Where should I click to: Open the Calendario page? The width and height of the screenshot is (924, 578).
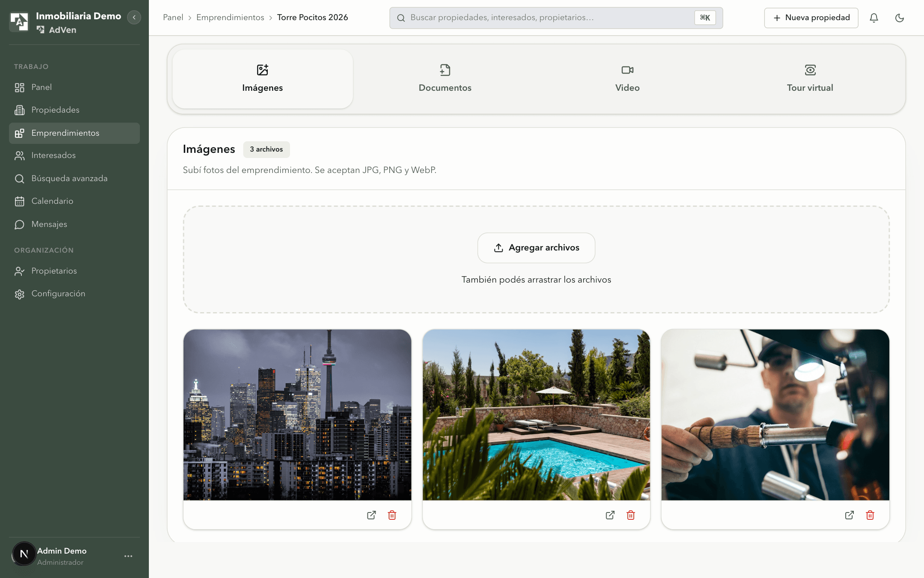pyautogui.click(x=74, y=201)
